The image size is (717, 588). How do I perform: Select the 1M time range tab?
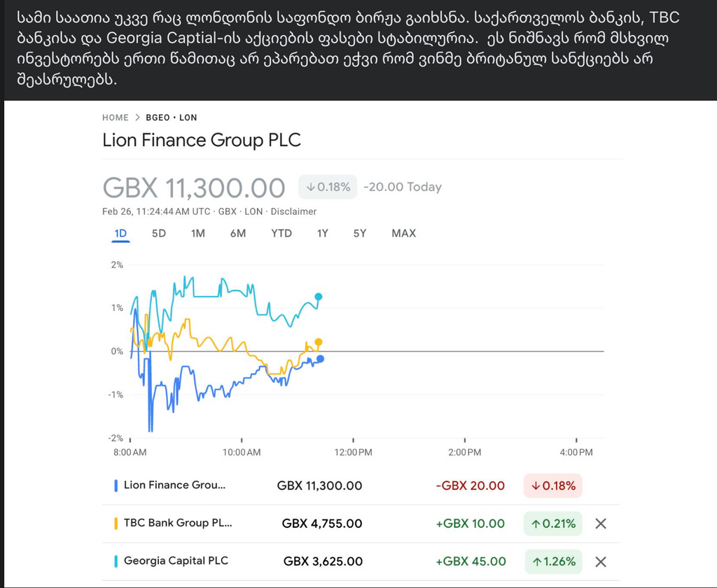198,233
